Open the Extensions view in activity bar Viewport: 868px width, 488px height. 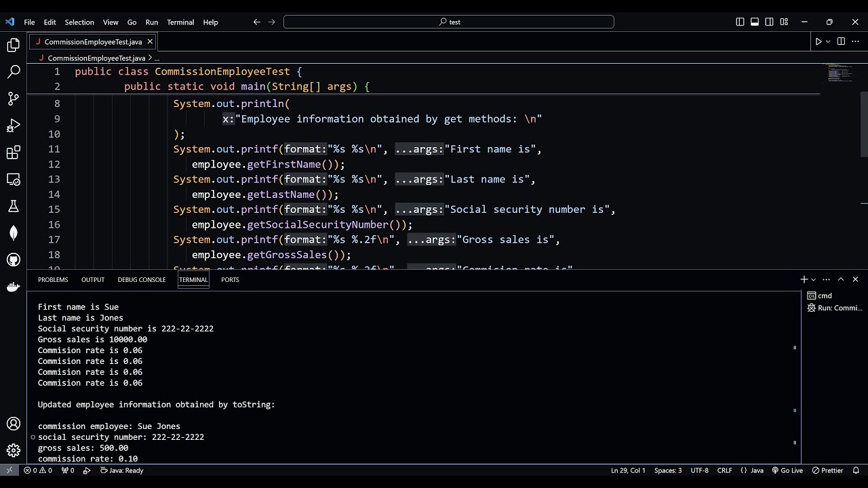pos(14,152)
